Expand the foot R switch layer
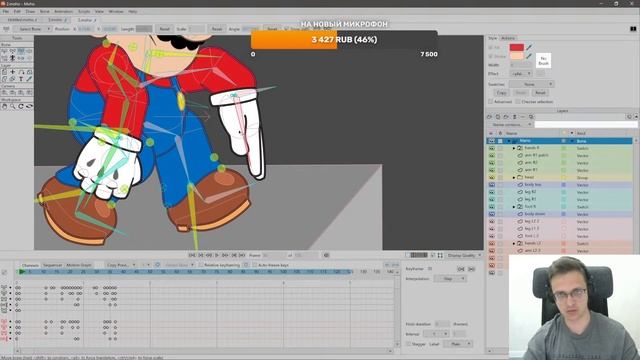The width and height of the screenshot is (640, 360). point(514,207)
